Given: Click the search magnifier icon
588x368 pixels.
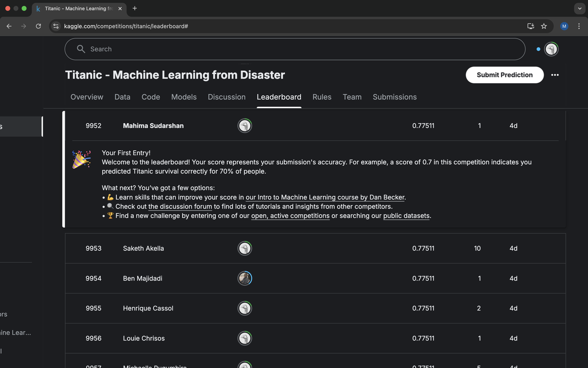Looking at the screenshot, I should (x=81, y=49).
